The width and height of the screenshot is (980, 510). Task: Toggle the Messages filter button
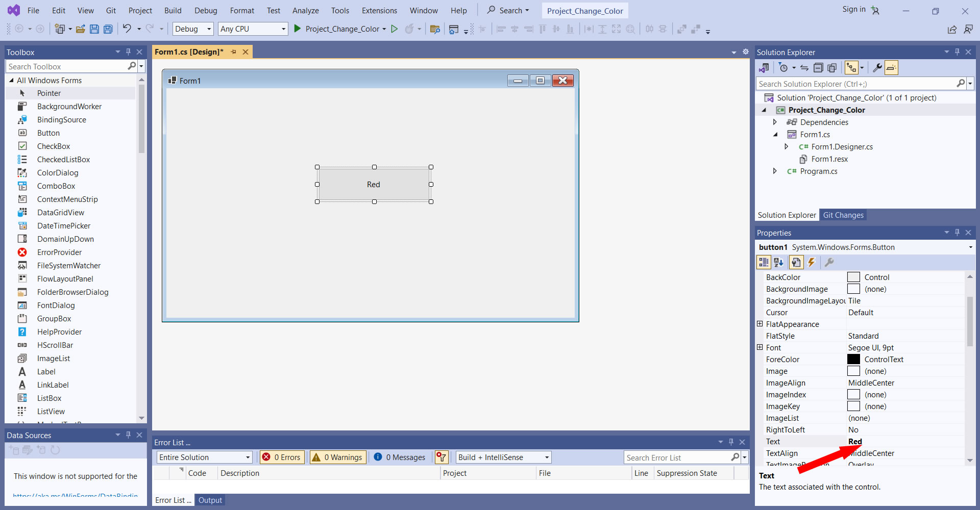tap(400, 457)
